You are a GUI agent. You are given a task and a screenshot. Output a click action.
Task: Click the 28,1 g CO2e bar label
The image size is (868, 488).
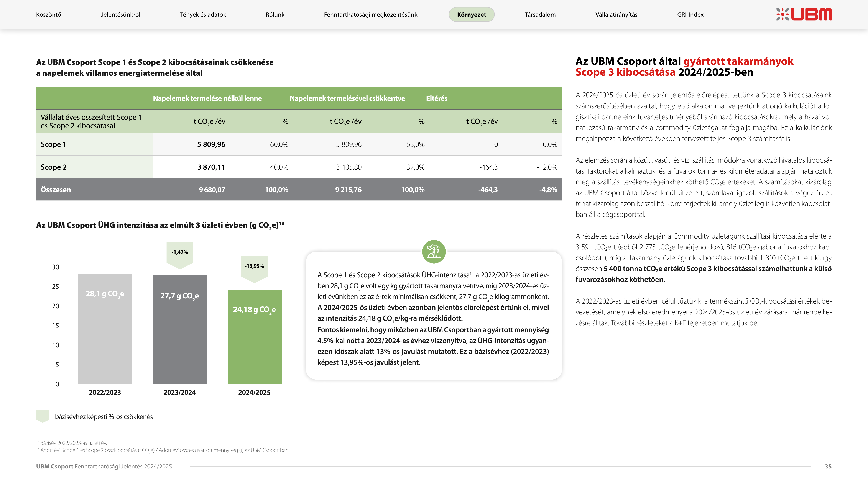(105, 294)
